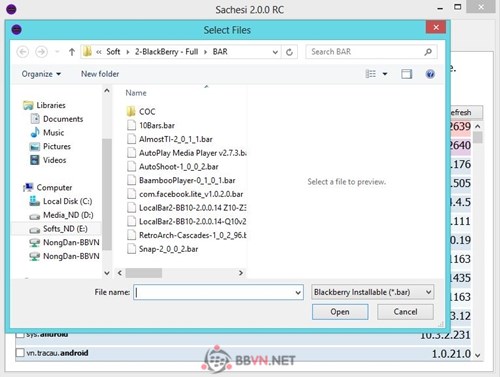Check the vn.tracau.android checkbox
The width and height of the screenshot is (500, 377).
20,353
